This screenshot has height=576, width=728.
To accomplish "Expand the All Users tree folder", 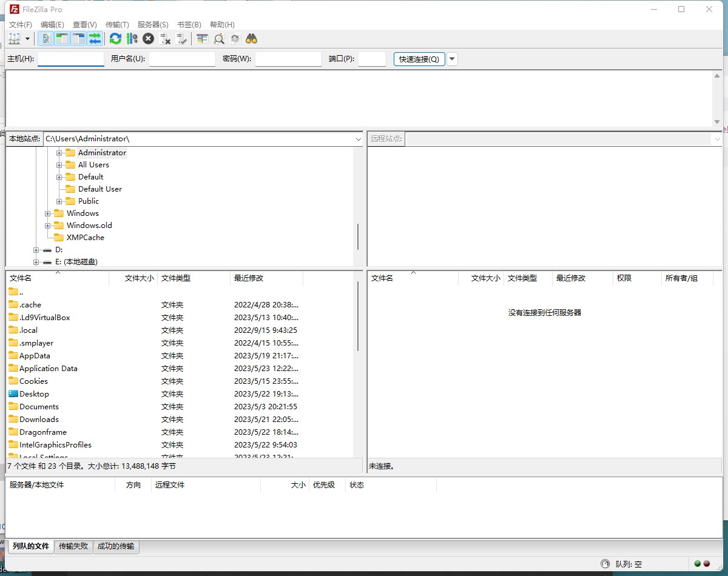I will pyautogui.click(x=59, y=165).
